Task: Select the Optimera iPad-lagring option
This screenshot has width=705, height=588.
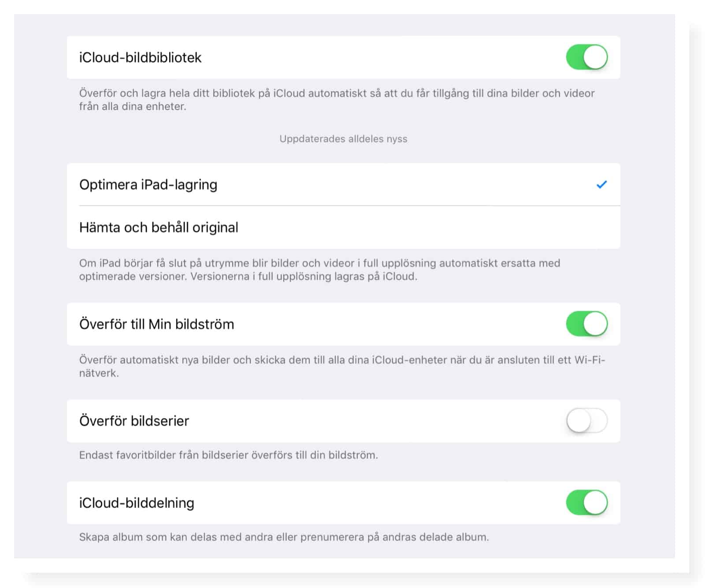Action: (x=148, y=185)
